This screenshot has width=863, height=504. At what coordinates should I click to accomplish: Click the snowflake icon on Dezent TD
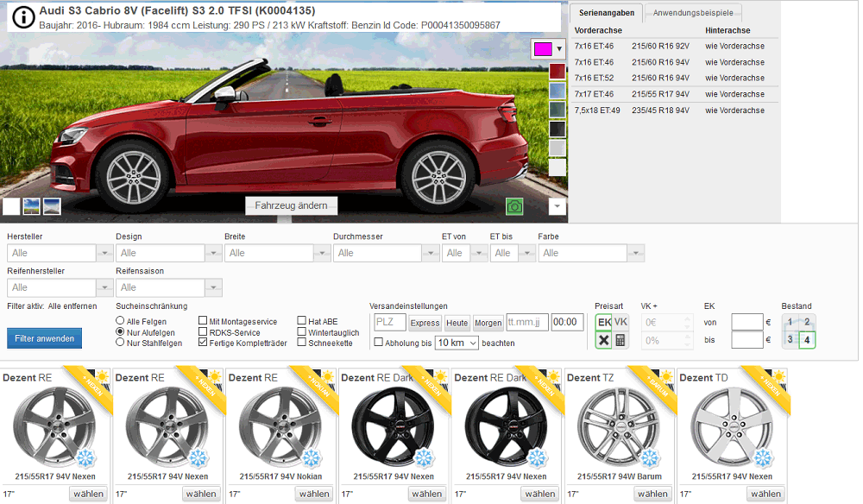pyautogui.click(x=763, y=457)
